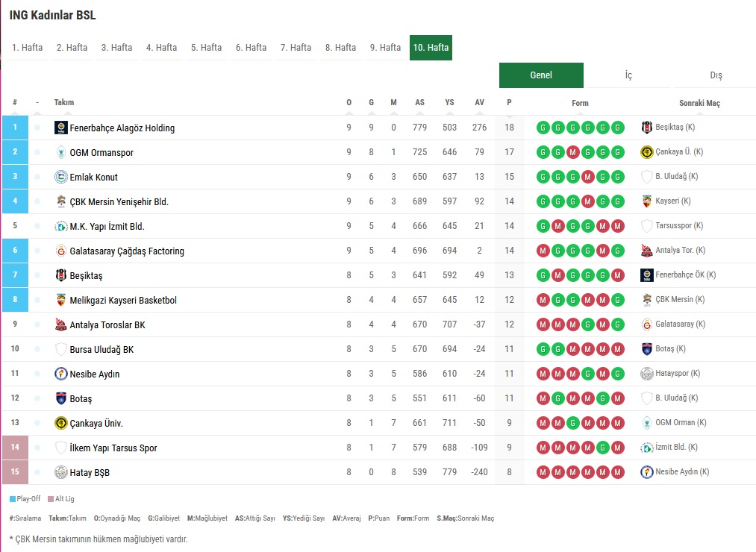This screenshot has height=552, width=756.
Task: Click Tarsusspor (K) next match text
Action: coord(679,225)
